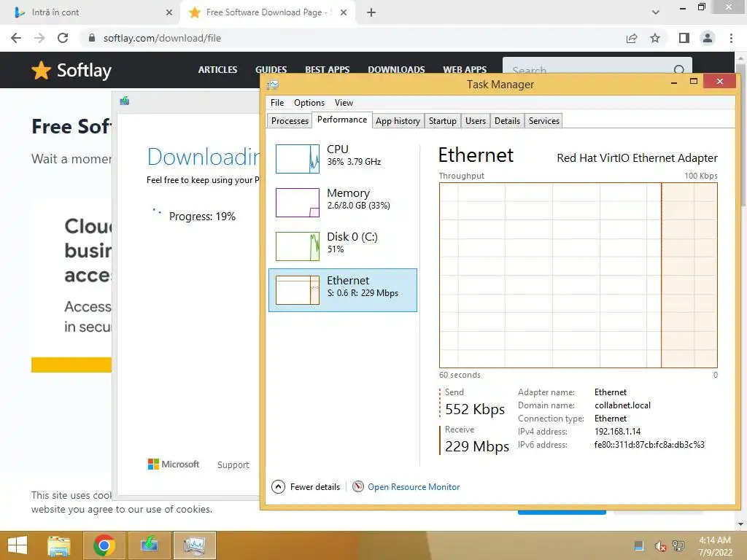
Task: Select the Performance tab
Action: (x=342, y=120)
